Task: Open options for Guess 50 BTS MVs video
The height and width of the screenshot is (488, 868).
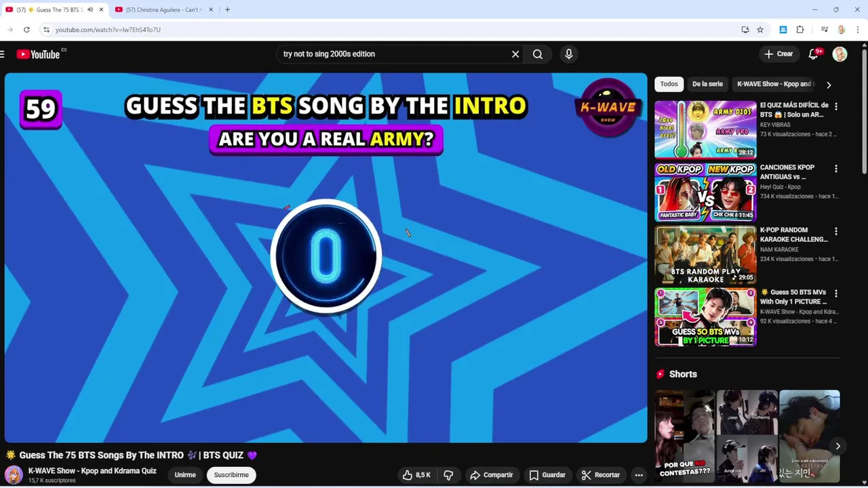Action: click(836, 293)
